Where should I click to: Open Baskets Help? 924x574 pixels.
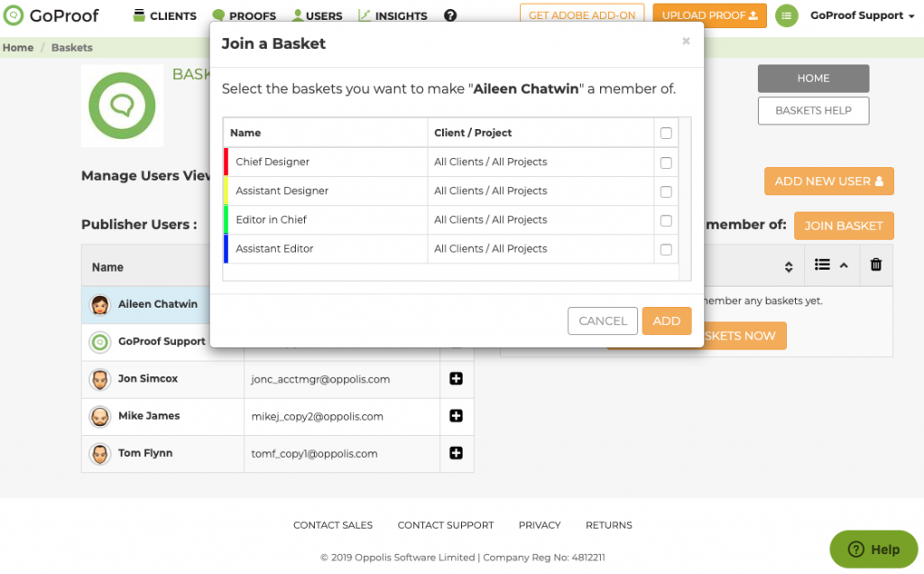coord(813,111)
